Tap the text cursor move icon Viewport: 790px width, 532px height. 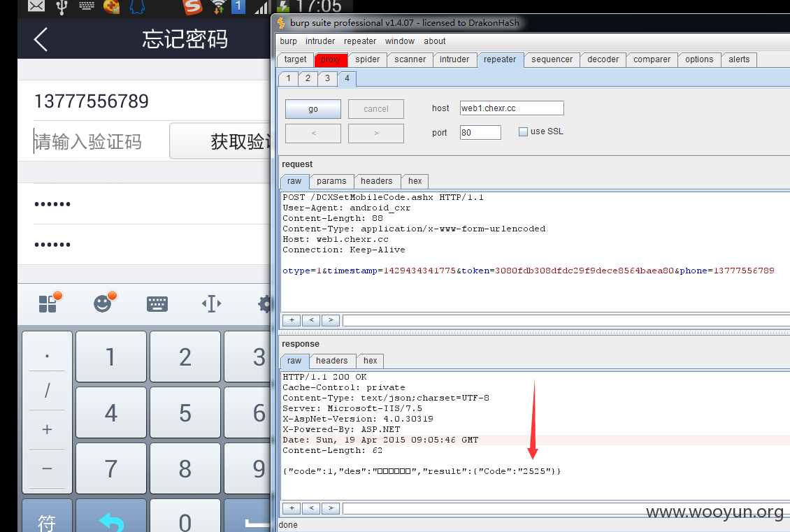pyautogui.click(x=212, y=304)
